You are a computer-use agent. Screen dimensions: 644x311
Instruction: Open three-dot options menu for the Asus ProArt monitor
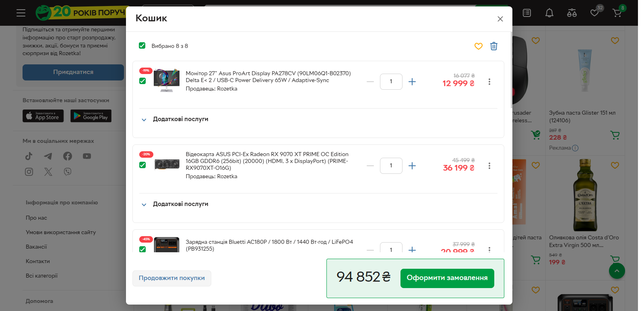[489, 82]
